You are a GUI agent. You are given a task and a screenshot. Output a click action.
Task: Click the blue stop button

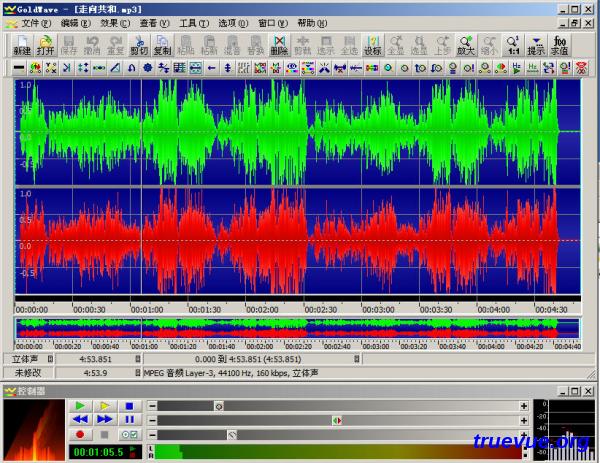pos(129,406)
